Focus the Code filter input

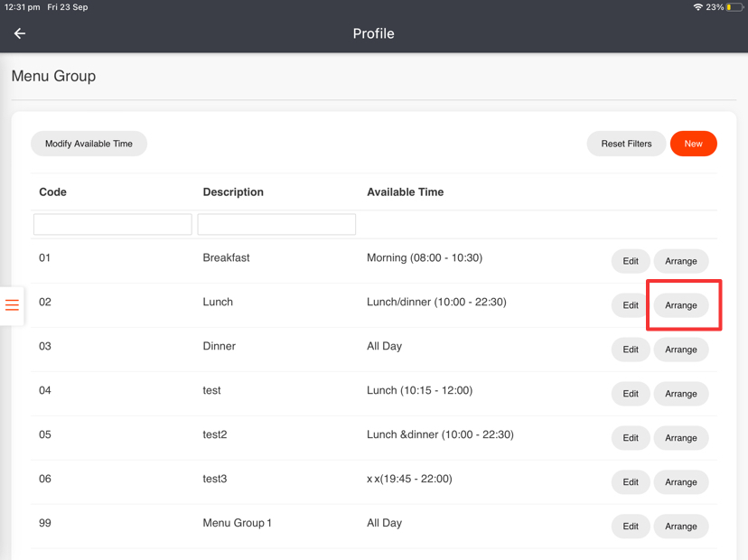coord(113,224)
